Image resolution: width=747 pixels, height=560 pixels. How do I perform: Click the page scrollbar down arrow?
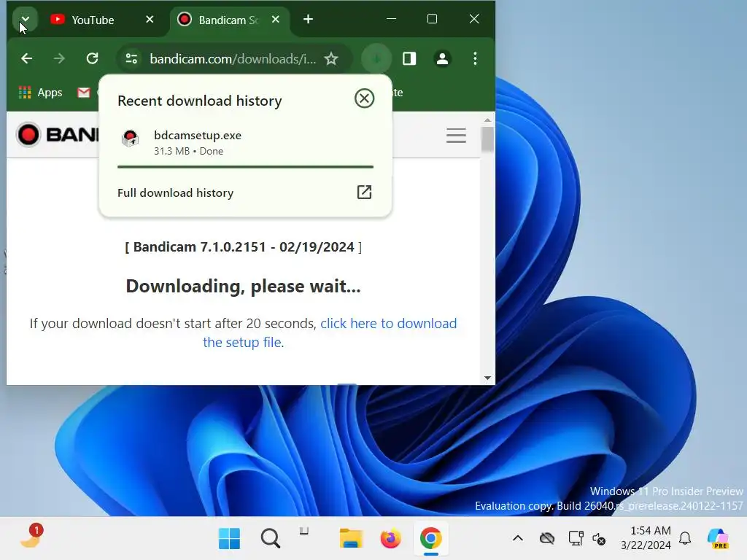[x=487, y=378]
